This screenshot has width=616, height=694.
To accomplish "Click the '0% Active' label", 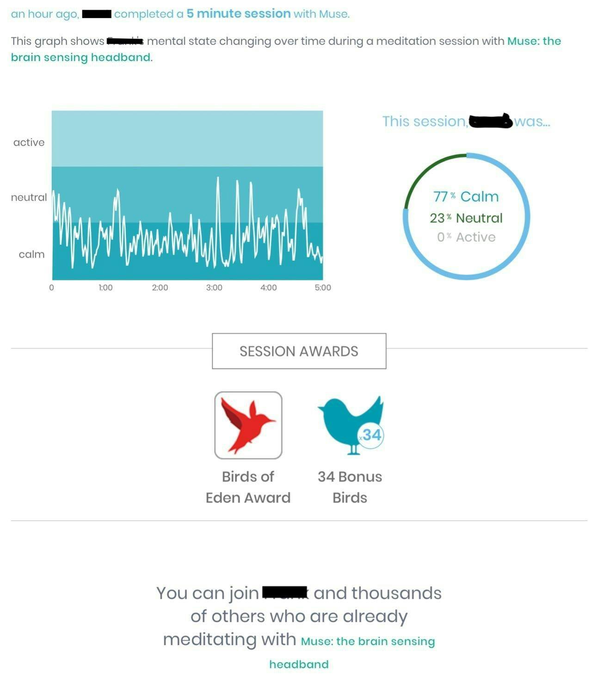I will pos(466,237).
